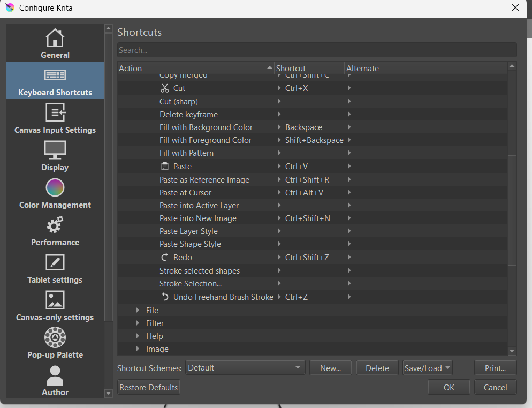Viewport: 532px width, 408px height.
Task: Expand shortcut arrow for Cut row
Action: click(279, 88)
